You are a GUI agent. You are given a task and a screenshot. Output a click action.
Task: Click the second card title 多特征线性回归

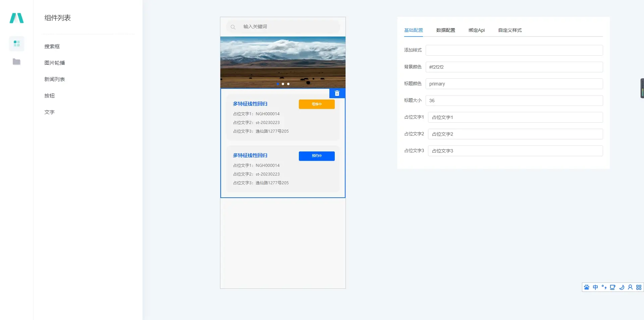click(250, 155)
